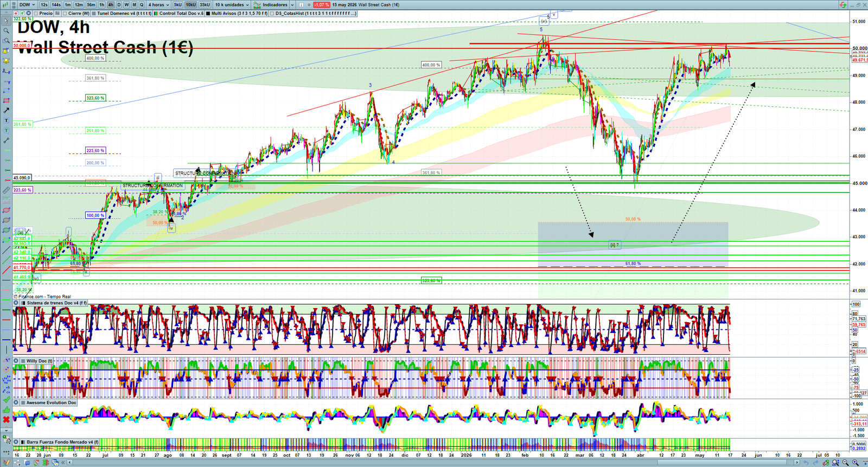The height and width of the screenshot is (467, 868).
Task: Close the Awesome Evolution Doc panel
Action: 16,402
